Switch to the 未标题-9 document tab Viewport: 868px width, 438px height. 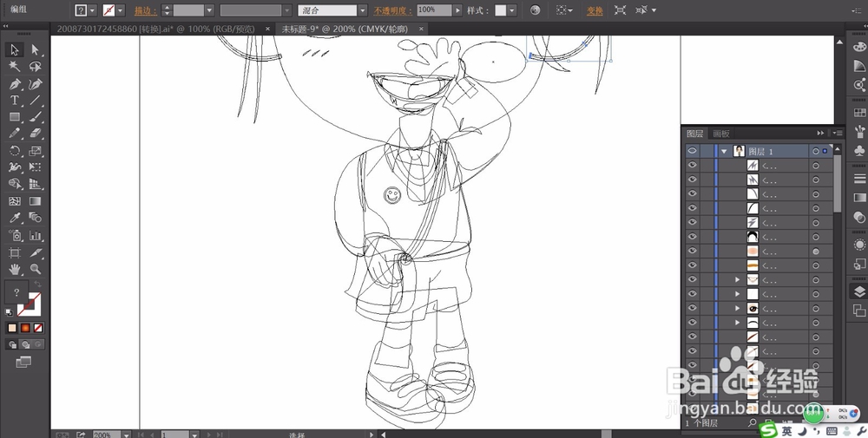345,29
